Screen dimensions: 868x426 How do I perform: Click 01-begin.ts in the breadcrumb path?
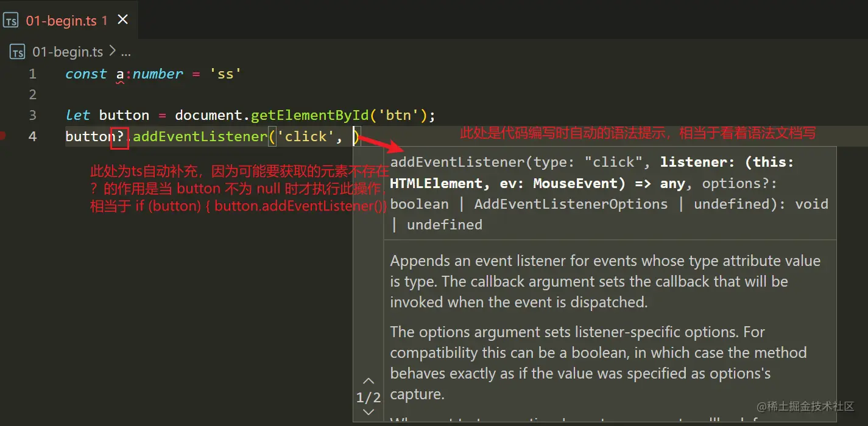pyautogui.click(x=68, y=52)
